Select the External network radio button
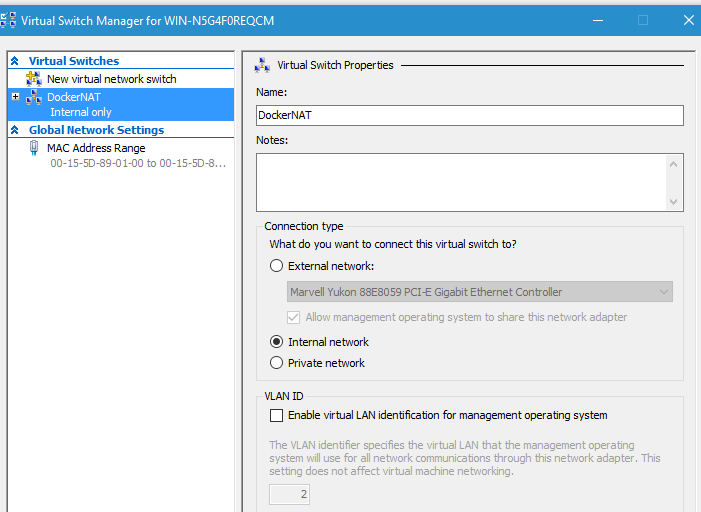 tap(277, 266)
